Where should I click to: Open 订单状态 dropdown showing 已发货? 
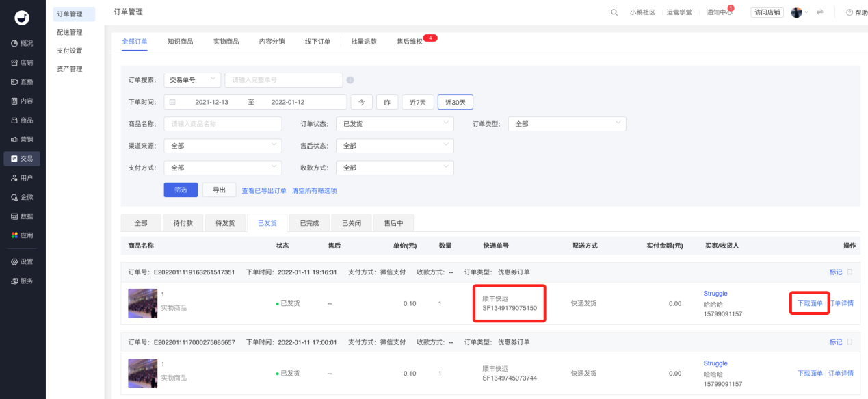click(395, 124)
